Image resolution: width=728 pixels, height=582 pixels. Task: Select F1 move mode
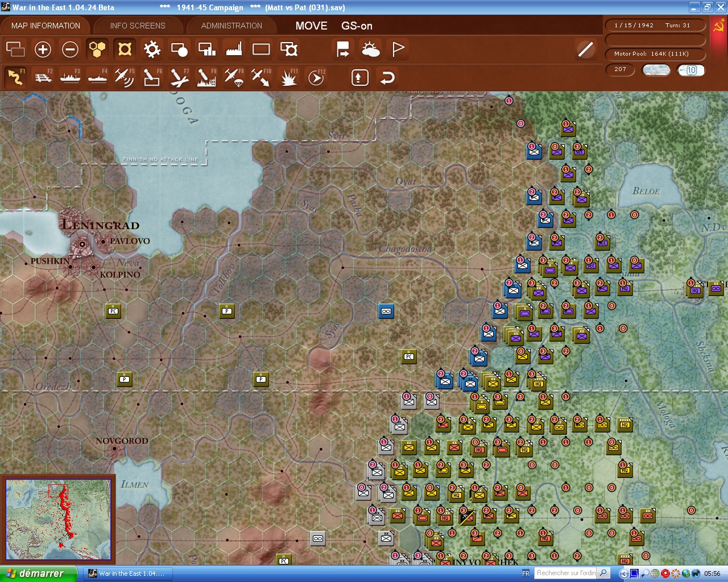coord(15,77)
